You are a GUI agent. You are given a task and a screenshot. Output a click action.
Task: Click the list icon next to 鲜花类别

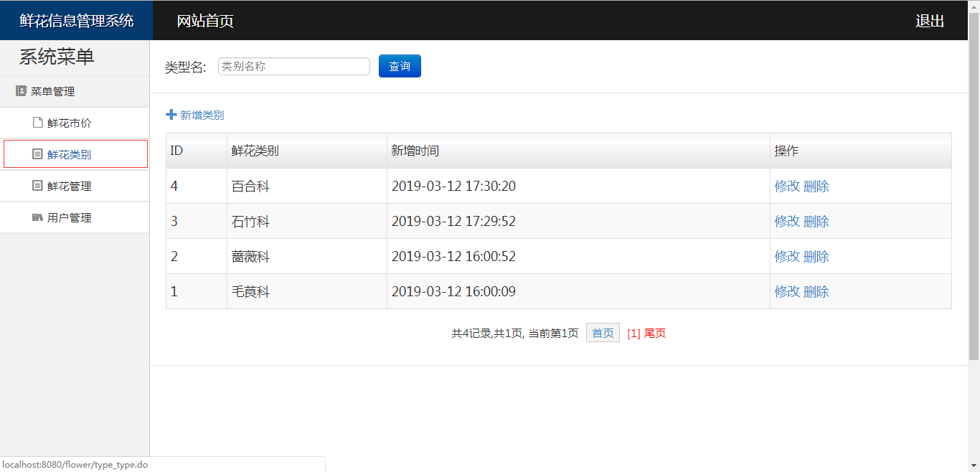pos(38,154)
